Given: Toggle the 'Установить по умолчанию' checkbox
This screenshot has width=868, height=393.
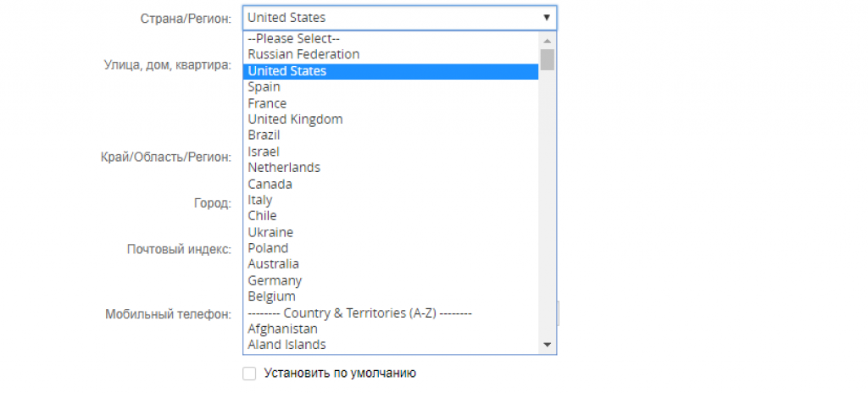Looking at the screenshot, I should 249,374.
